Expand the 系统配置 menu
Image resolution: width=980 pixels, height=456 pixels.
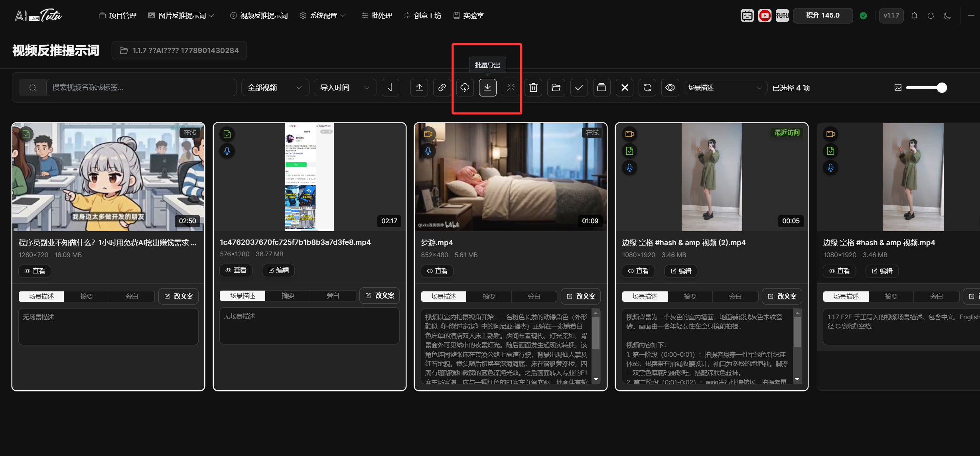323,16
